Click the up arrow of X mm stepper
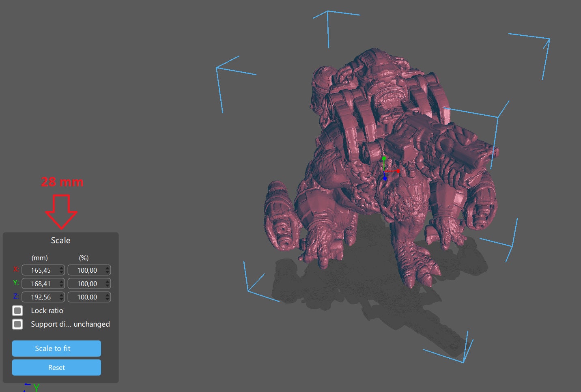This screenshot has width=581, height=392. point(62,268)
